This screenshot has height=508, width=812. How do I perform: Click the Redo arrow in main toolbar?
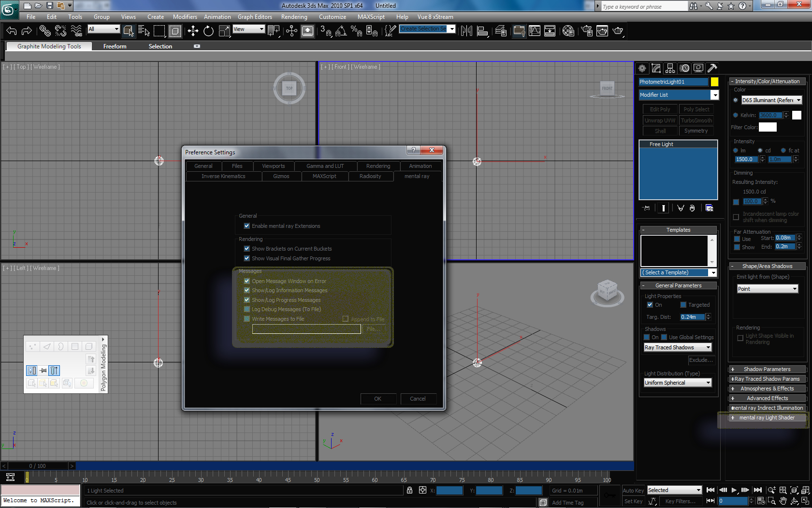(27, 31)
